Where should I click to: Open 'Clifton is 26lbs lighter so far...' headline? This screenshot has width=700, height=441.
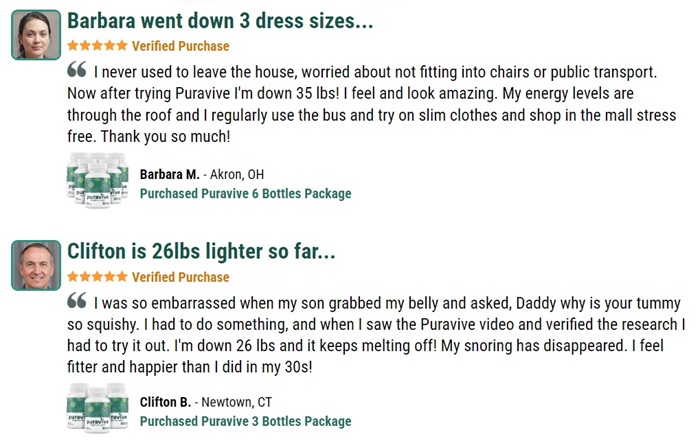201,251
